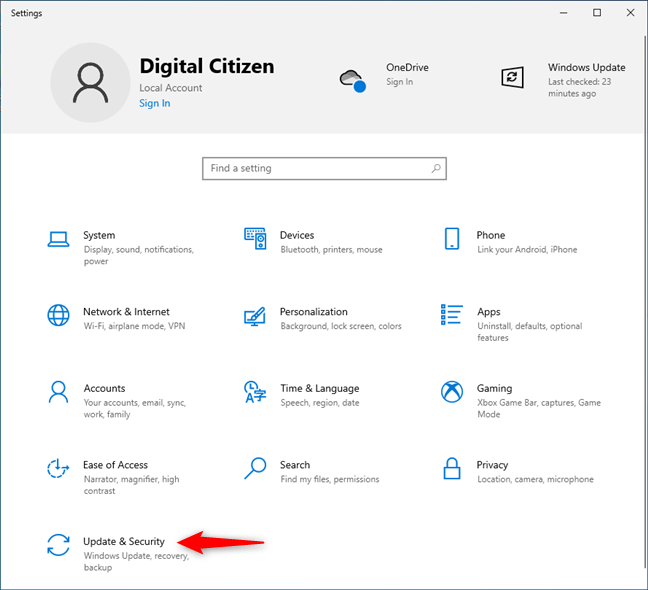Viewport: 648px width, 590px height.
Task: Click the Digital Citizen account name
Action: pos(207,66)
